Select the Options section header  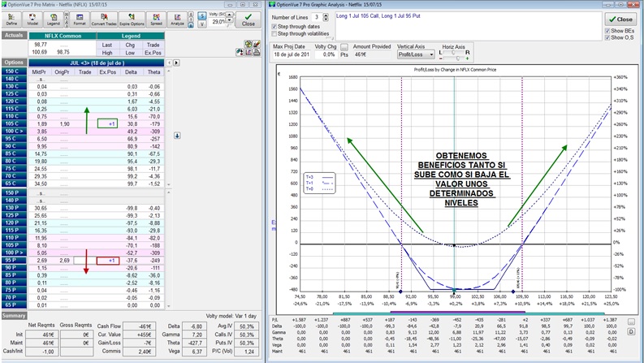(x=14, y=62)
